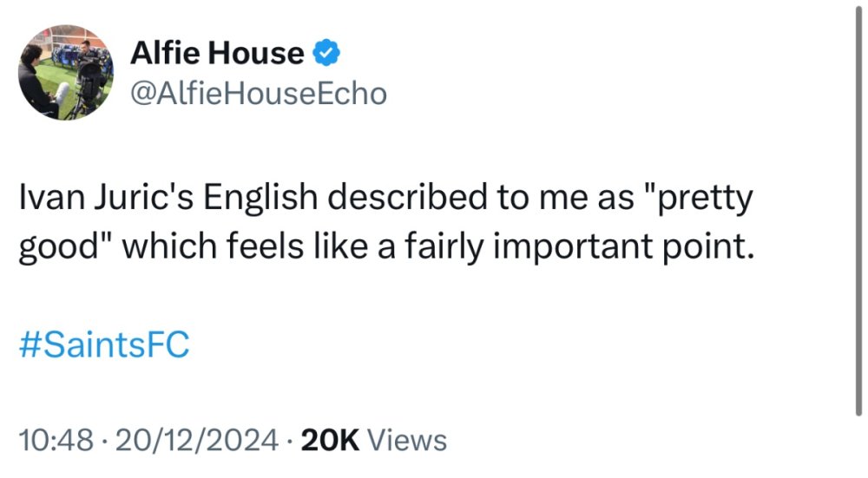The height and width of the screenshot is (478, 868).
Task: Click the Alfie House display name
Action: (217, 55)
